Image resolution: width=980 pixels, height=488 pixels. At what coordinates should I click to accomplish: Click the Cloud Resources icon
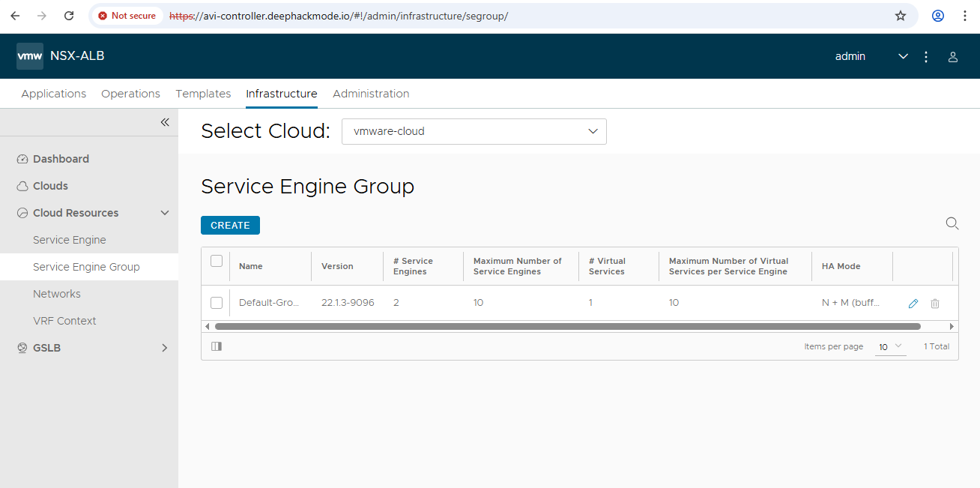point(22,213)
